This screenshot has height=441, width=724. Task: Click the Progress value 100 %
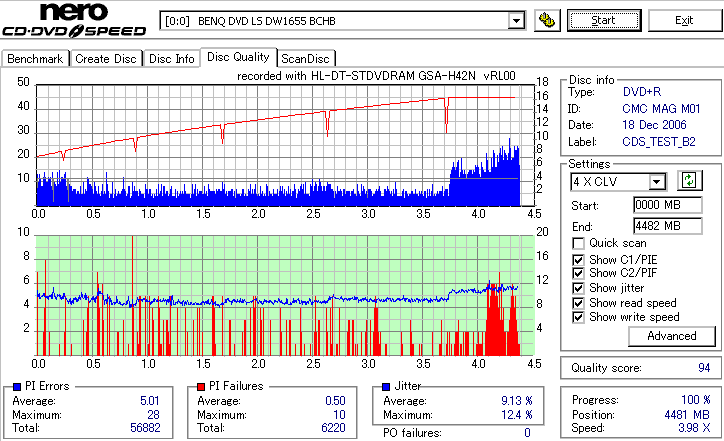coord(696,400)
